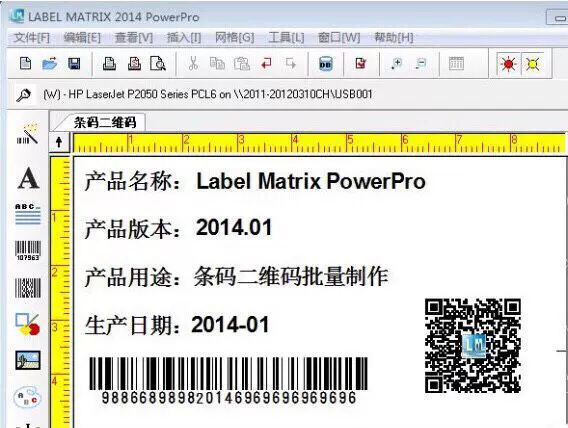568x428 pixels.
Task: Click the ruler origin arrow button
Action: click(x=59, y=142)
